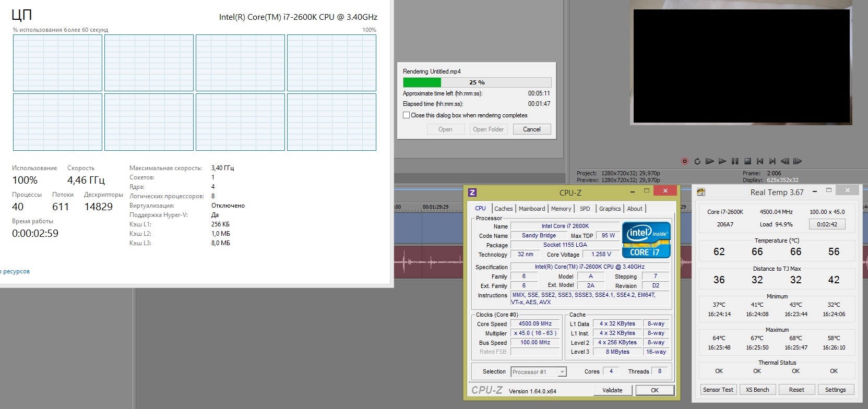The height and width of the screenshot is (409, 868).
Task: Pause playback in the preview transport
Action: (x=735, y=161)
